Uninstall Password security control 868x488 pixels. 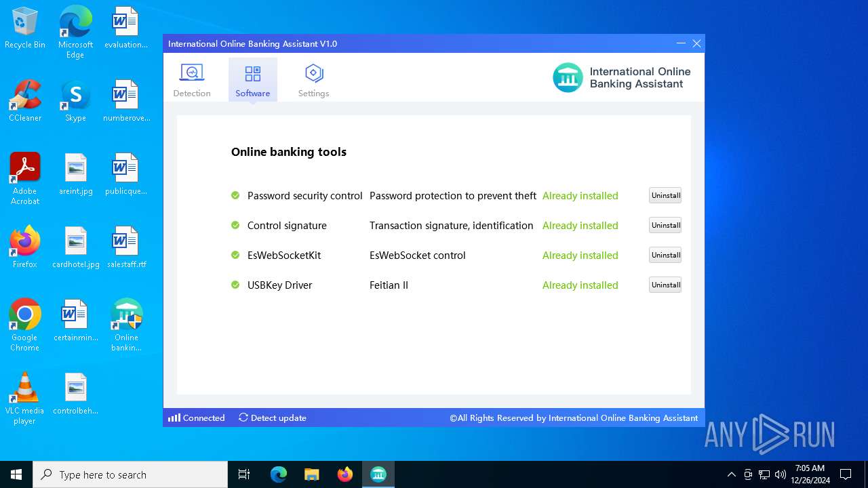[665, 195]
